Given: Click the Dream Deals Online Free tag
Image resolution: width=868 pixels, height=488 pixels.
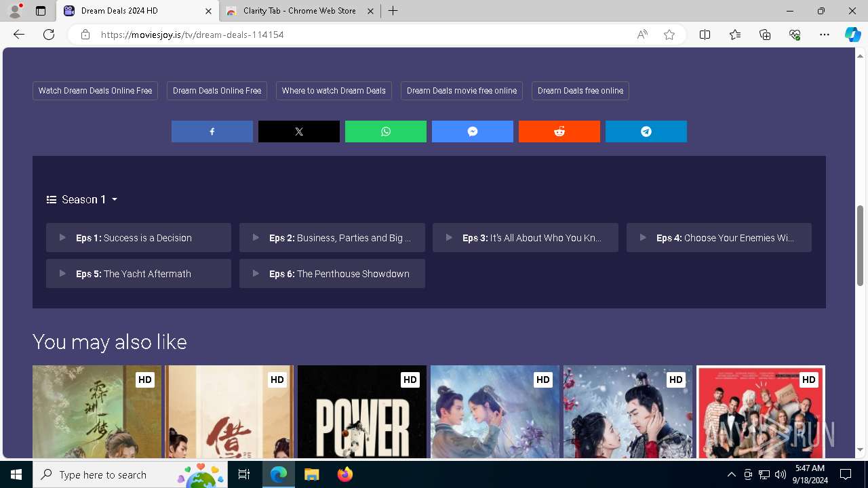Looking at the screenshot, I should (217, 91).
